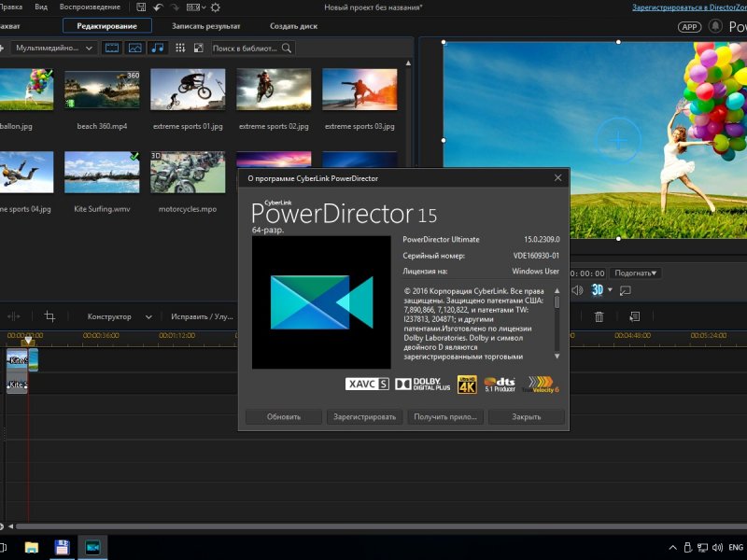Screen dimensions: 747x560
Task: Click the timeline horizontal scrollbar
Action: (x=381, y=526)
